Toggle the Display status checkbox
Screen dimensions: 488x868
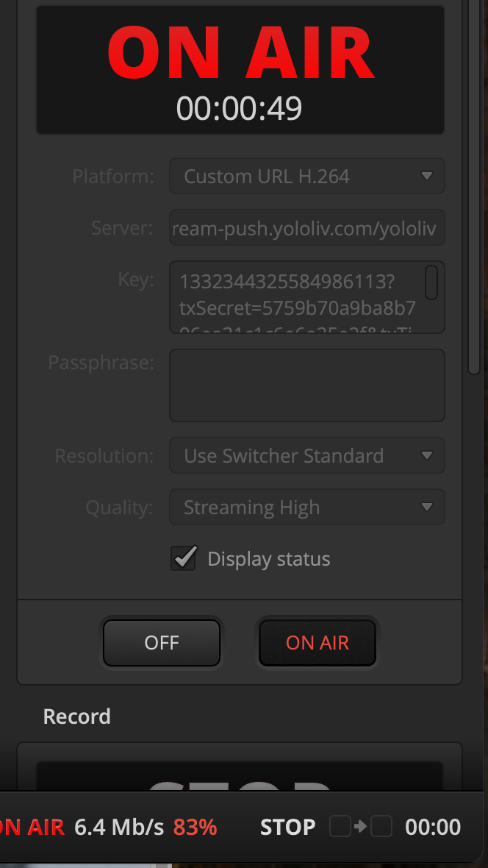point(184,558)
